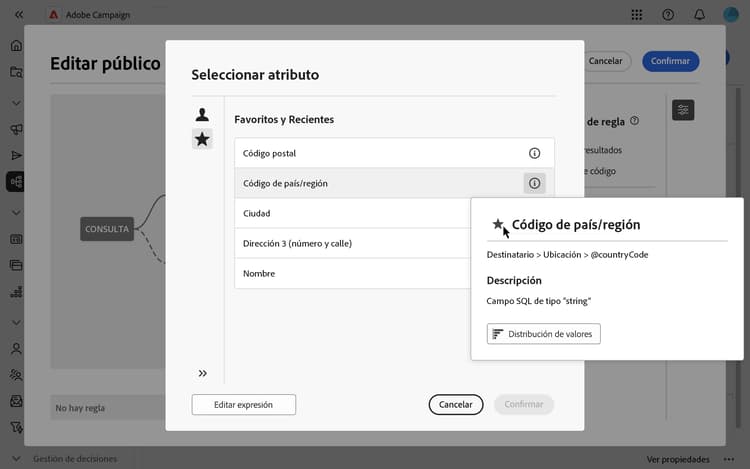Click Cancelar in the Editar público header

point(605,61)
